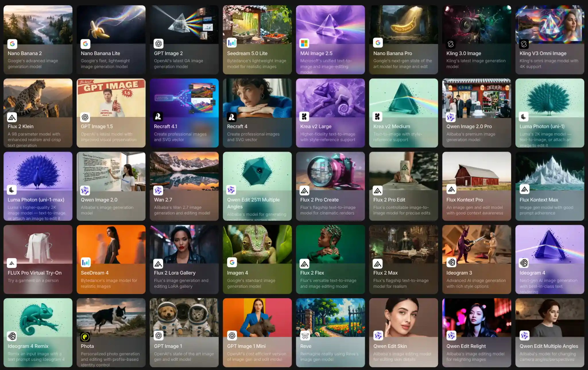Click "Try a garment on a person" description
The height and width of the screenshot is (370, 588).
pos(33,280)
